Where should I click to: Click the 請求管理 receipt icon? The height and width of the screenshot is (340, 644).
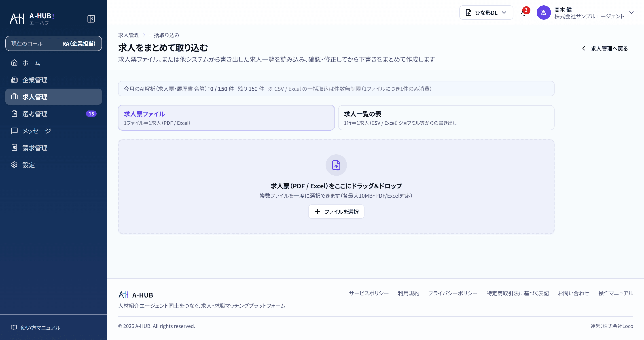pos(14,147)
